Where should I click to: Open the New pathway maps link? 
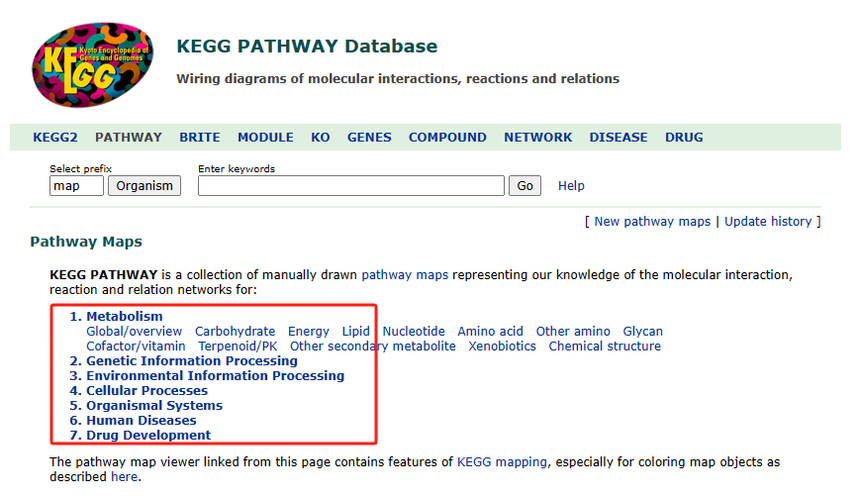click(652, 222)
